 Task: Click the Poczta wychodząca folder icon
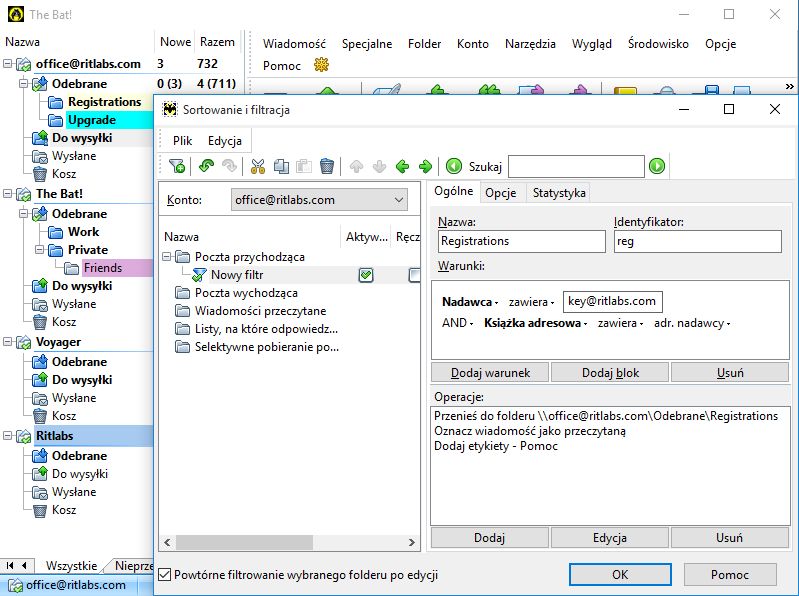click(182, 293)
